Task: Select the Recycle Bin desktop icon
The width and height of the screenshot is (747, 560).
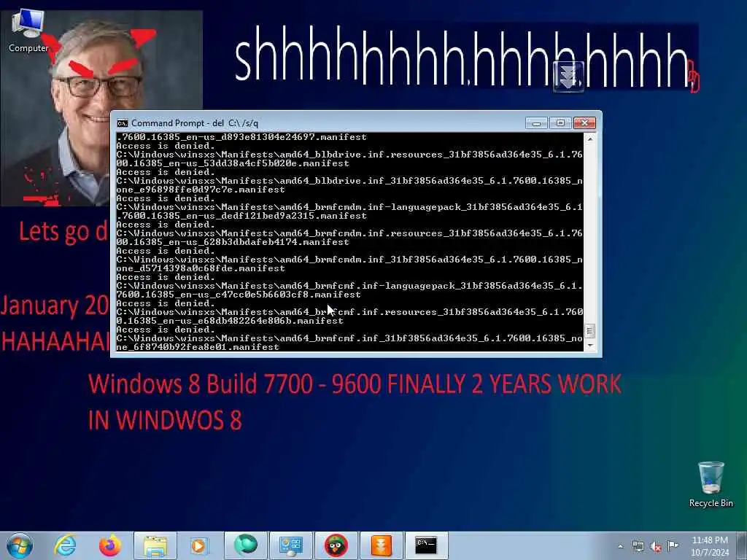Action: [x=711, y=485]
